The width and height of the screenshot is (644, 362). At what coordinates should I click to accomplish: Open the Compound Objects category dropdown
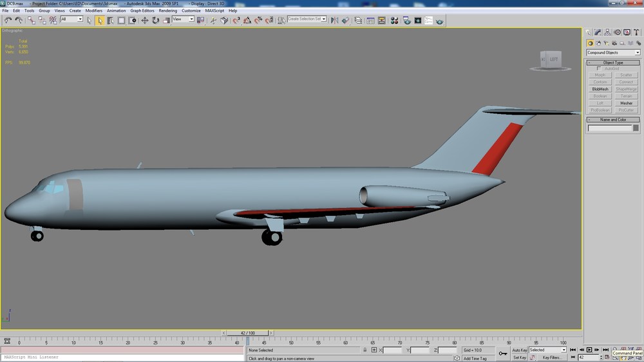(x=613, y=53)
